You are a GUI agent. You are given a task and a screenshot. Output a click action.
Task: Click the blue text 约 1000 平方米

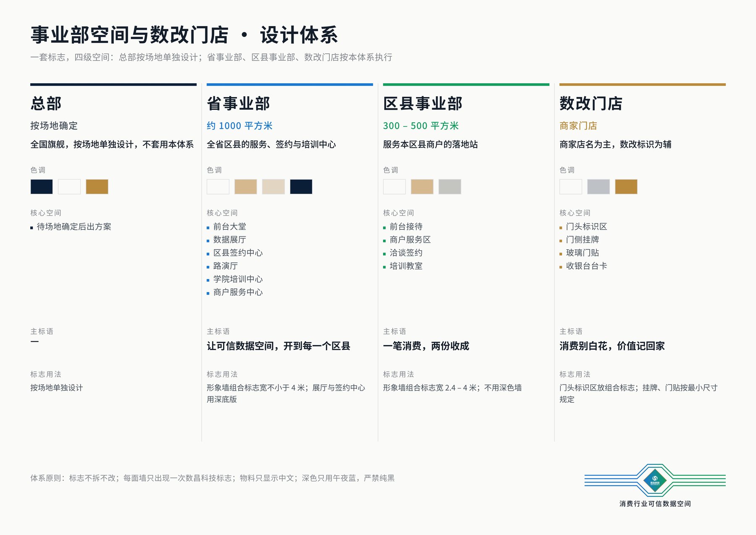click(x=240, y=126)
